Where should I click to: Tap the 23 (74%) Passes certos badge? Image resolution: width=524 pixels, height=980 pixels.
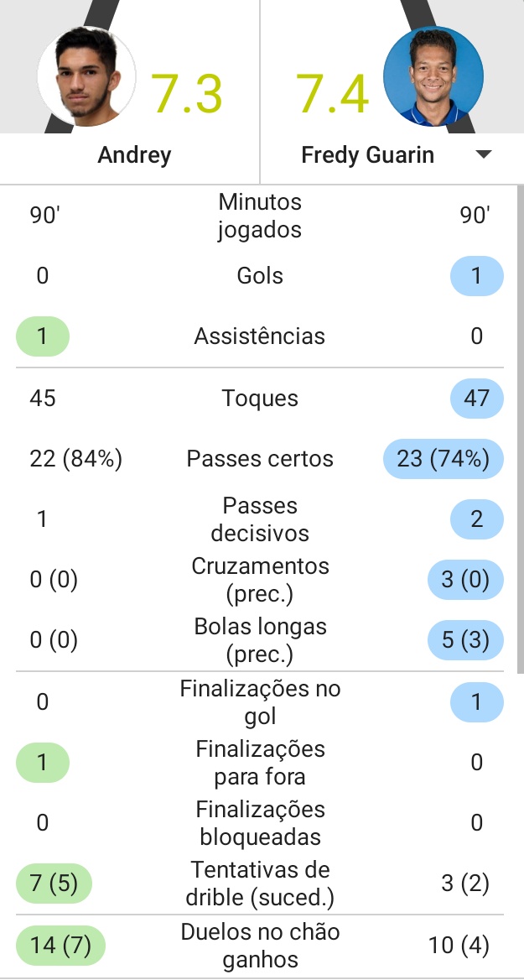pyautogui.click(x=443, y=459)
